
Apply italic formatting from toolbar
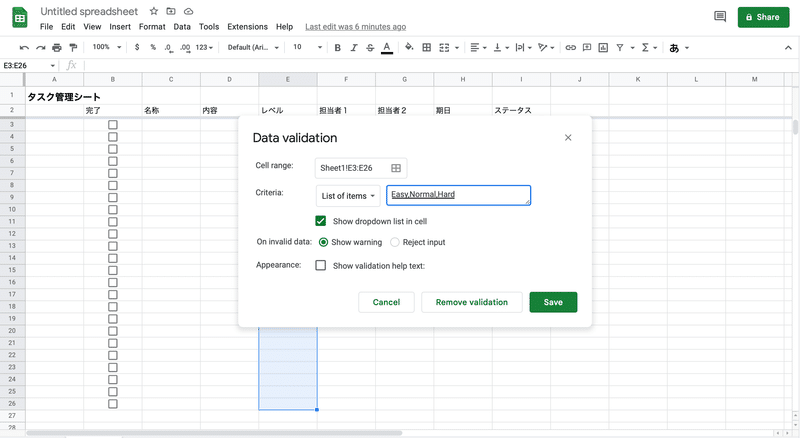point(354,47)
